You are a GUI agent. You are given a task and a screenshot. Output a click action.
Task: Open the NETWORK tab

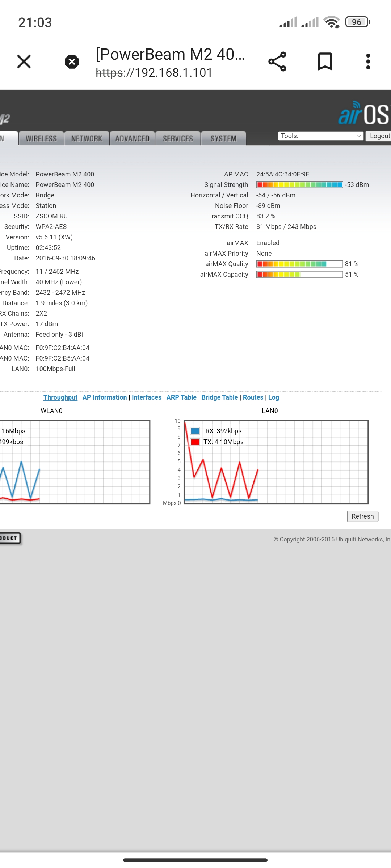(x=87, y=139)
